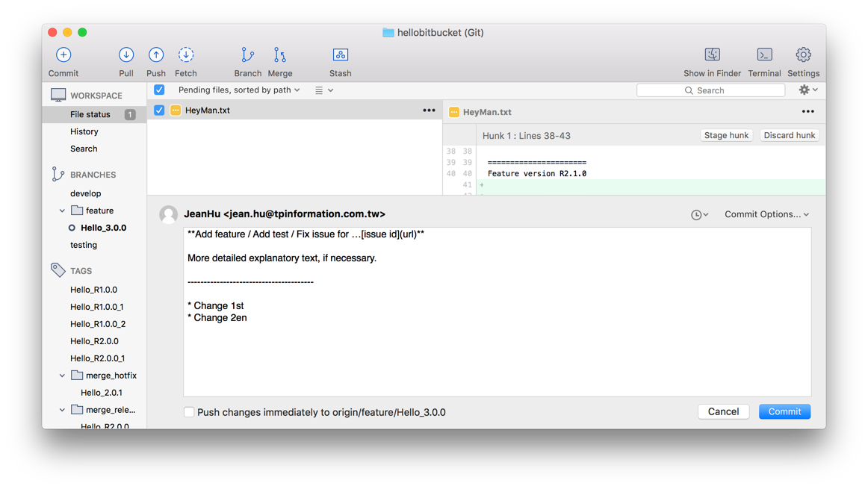Enable push changes immediately checkbox

click(189, 412)
